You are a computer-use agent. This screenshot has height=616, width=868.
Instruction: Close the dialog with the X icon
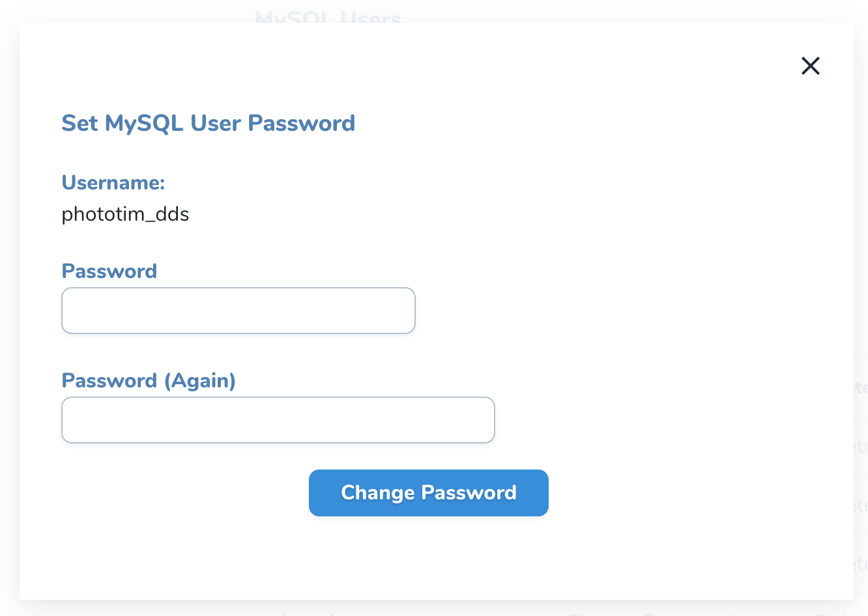click(810, 66)
